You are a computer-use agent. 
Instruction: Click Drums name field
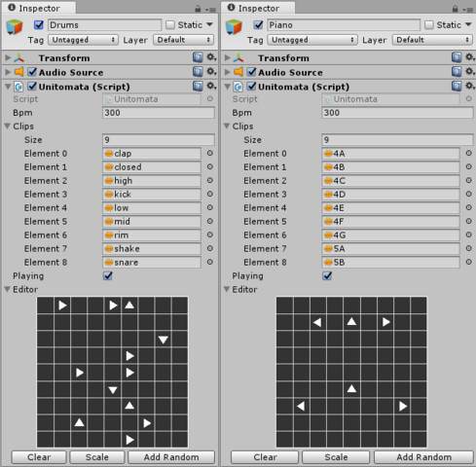[x=105, y=25]
